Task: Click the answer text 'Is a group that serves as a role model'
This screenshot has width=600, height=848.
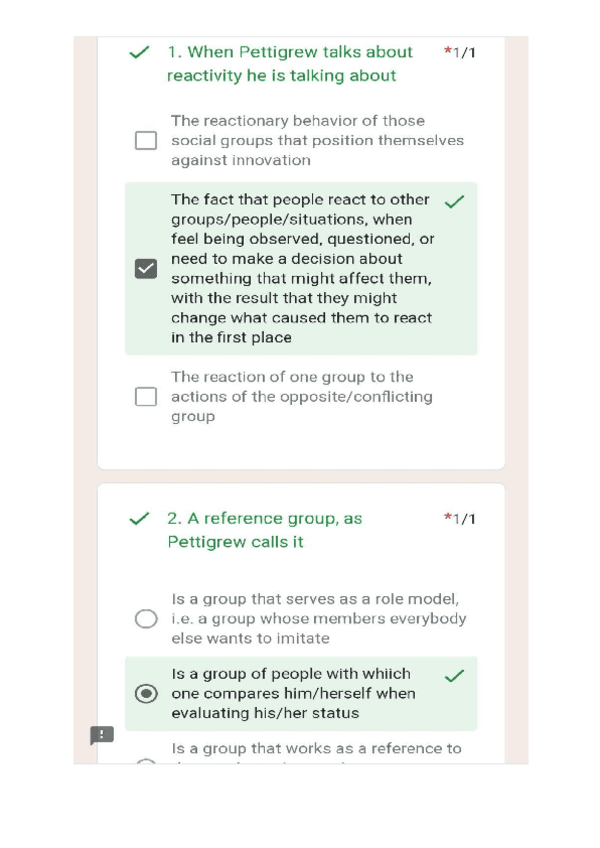Action: pos(318,618)
